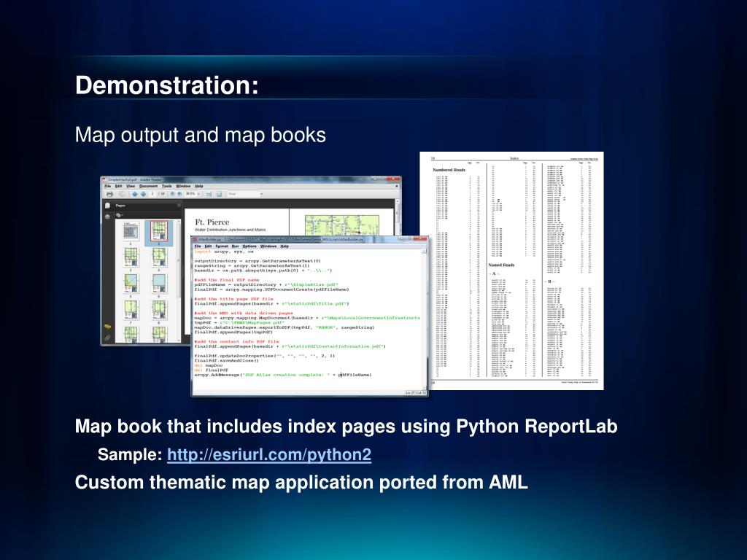This screenshot has width=747, height=560.
Task: Click the 'import arcpy, sys, os' code line
Action: pos(223,252)
